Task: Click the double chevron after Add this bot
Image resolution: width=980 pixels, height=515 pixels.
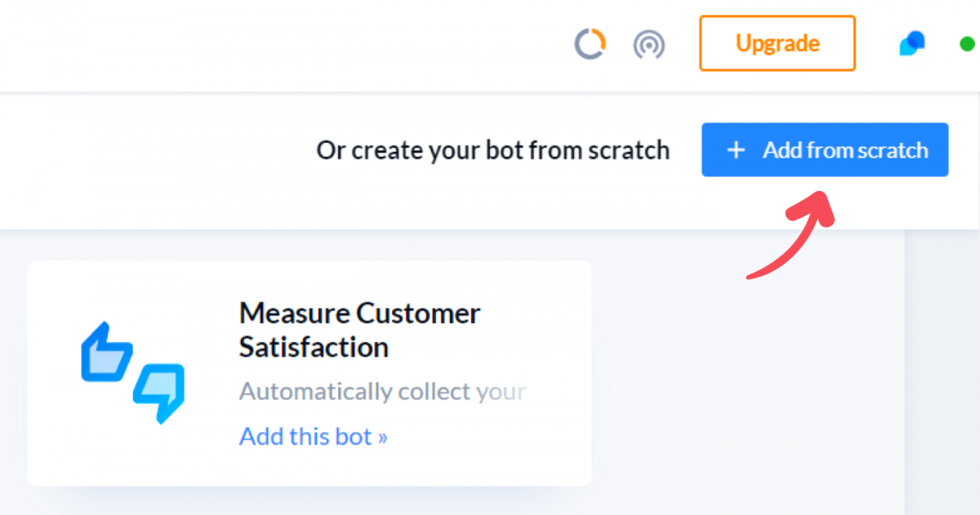Action: coord(382,438)
